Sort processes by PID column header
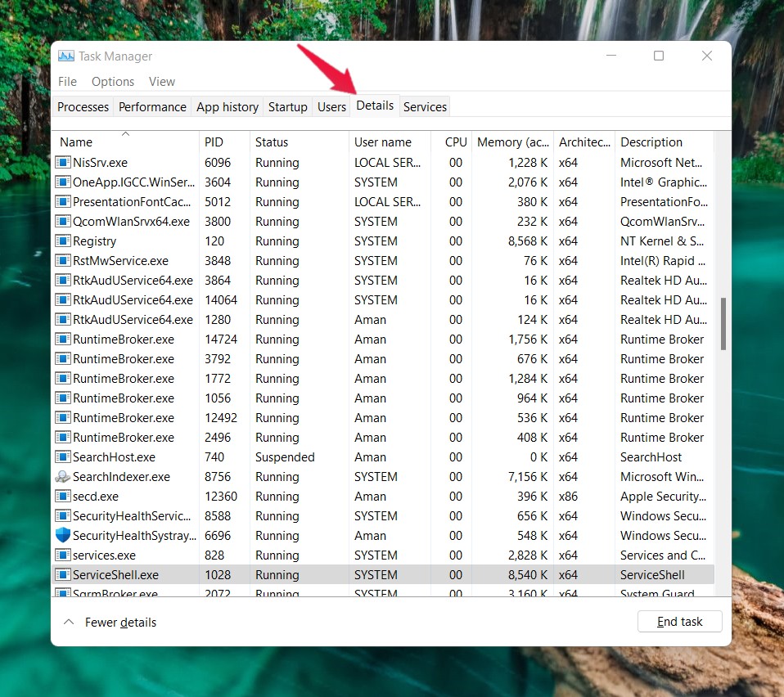Screen dimensions: 784x697 click(214, 142)
